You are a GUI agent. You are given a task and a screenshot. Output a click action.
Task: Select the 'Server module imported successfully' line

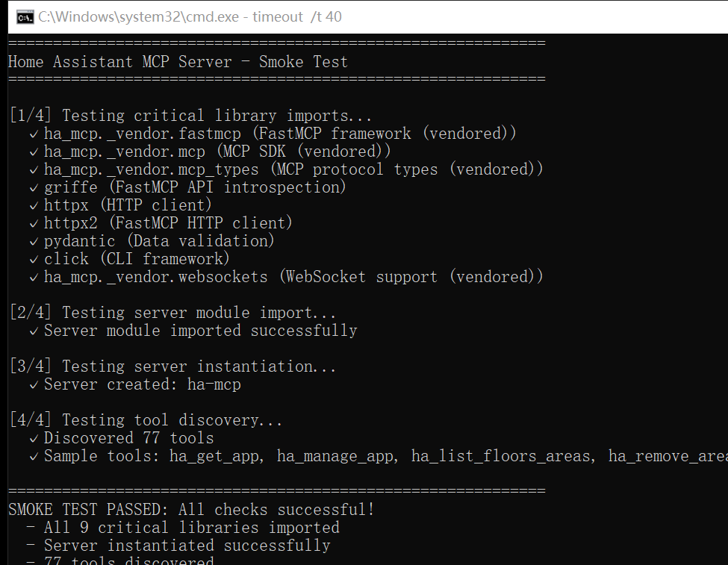point(193,331)
